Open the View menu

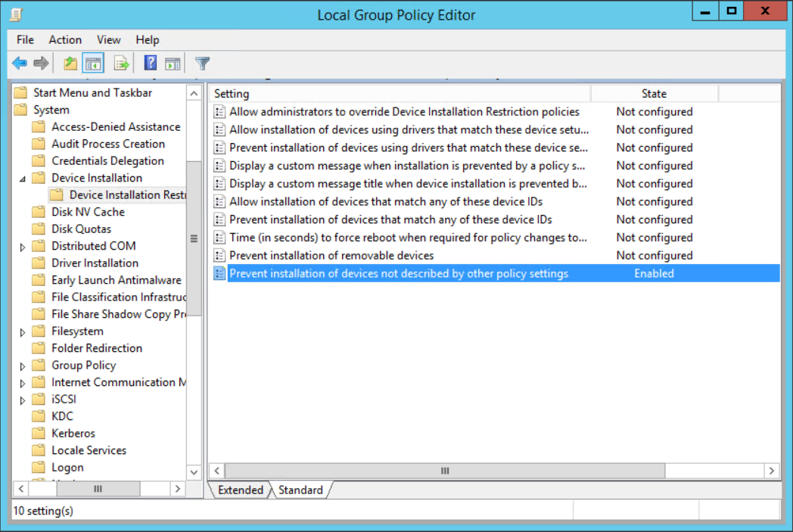(108, 40)
